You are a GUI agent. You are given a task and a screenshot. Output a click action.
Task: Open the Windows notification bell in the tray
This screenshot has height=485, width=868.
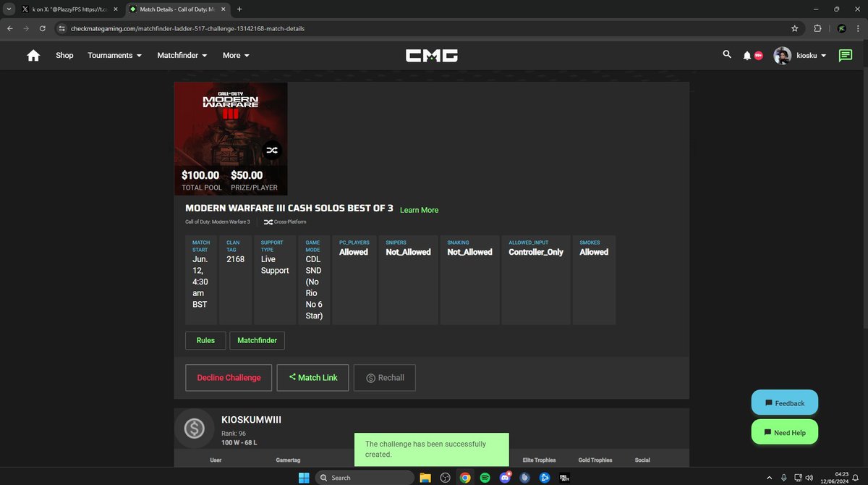click(855, 477)
